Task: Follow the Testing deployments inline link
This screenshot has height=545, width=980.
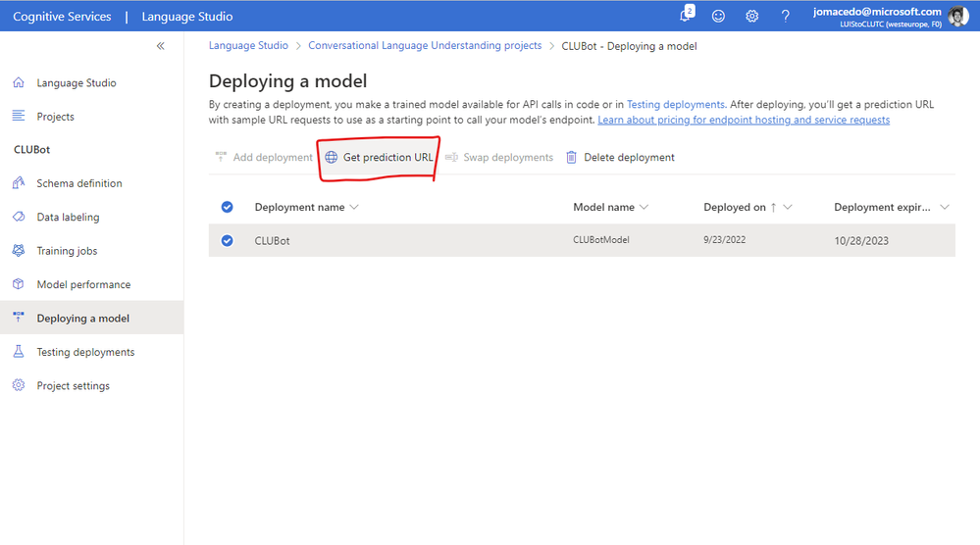Action: tap(676, 104)
